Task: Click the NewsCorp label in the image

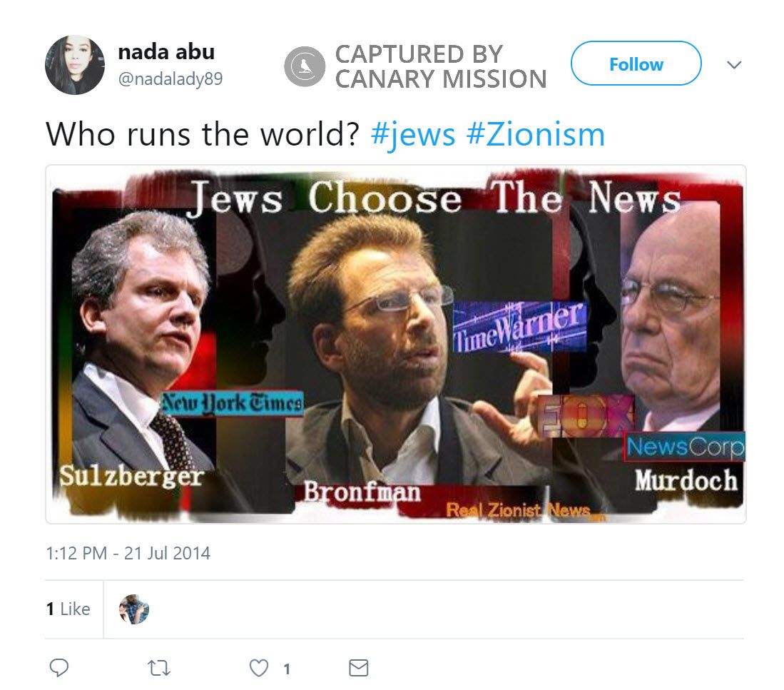Action: point(685,447)
